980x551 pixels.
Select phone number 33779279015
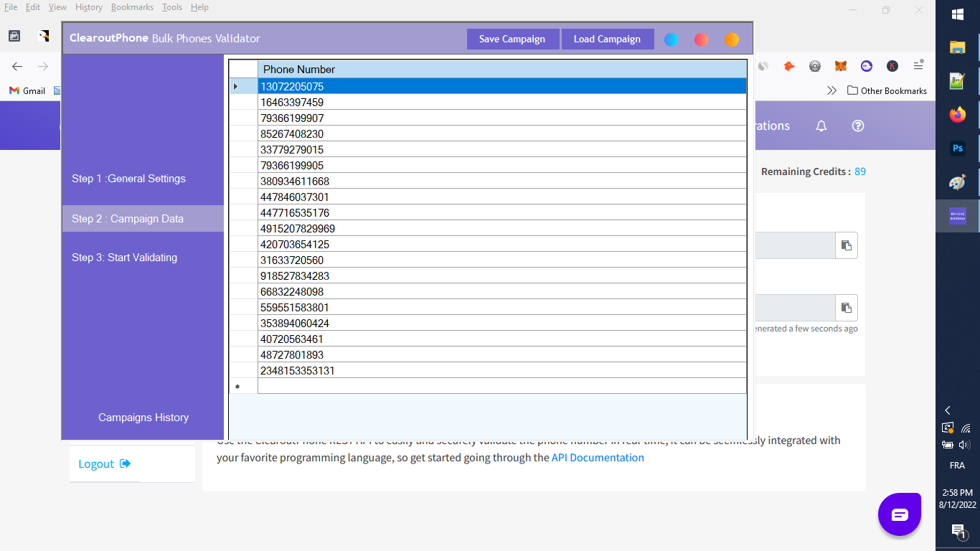click(502, 149)
